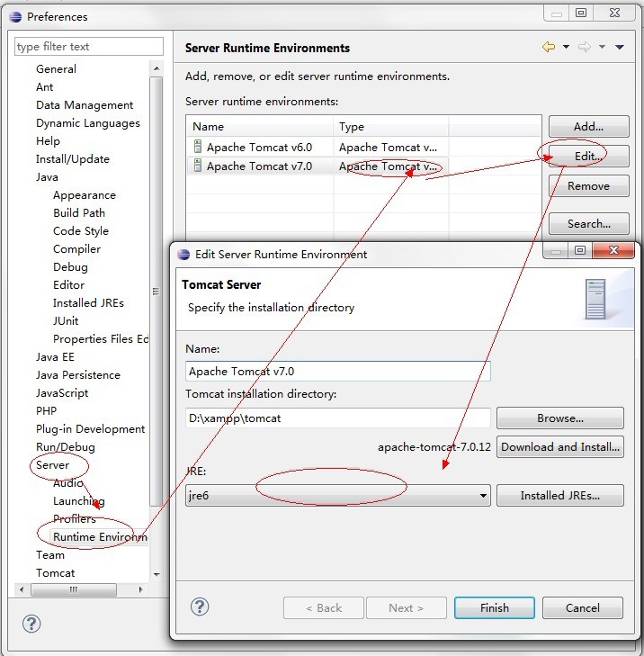This screenshot has height=656, width=644.
Task: Select Appearance under Java
Action: (x=84, y=195)
